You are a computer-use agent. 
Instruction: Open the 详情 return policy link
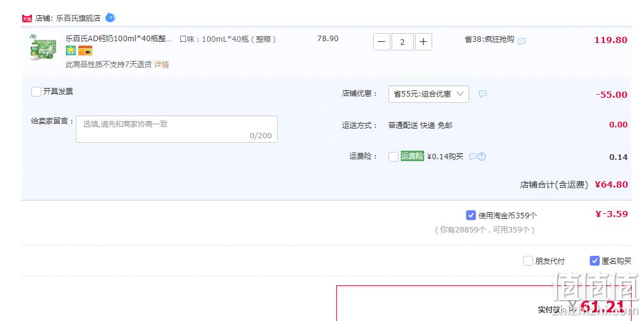(x=161, y=65)
